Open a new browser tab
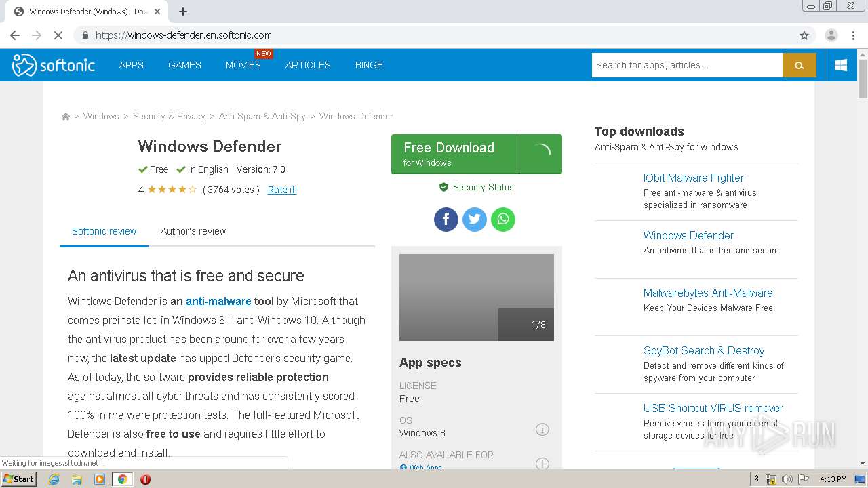The width and height of the screenshot is (868, 488). (183, 12)
